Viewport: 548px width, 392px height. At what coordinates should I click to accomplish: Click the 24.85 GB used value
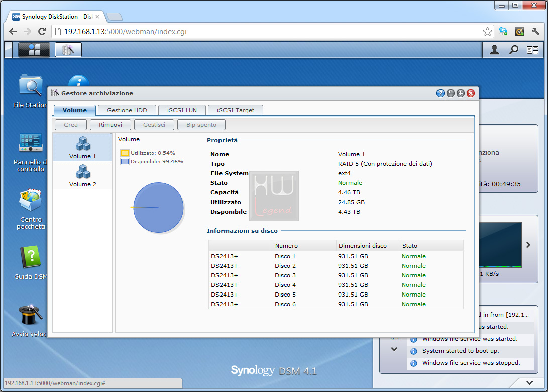[351, 202]
